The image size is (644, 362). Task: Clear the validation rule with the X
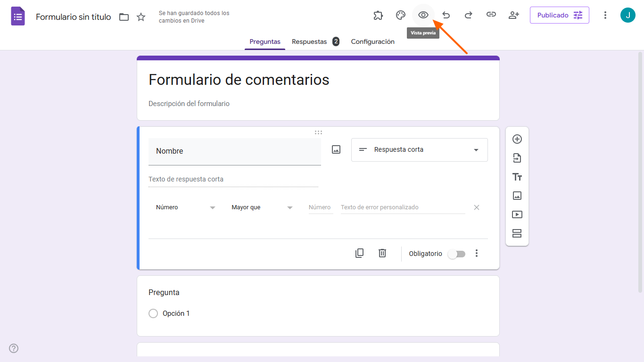[x=476, y=207]
